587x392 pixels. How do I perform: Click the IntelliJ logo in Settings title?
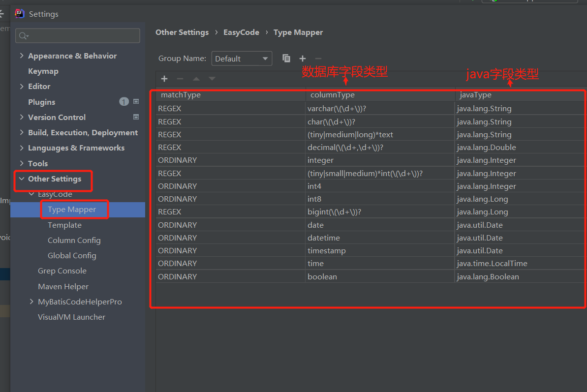[x=20, y=14]
